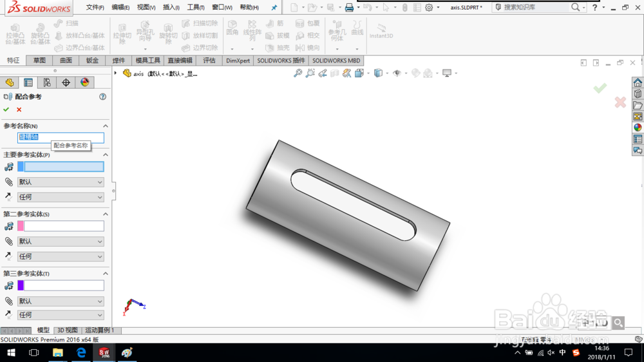Click the pin icon beside menu bar

tap(274, 7)
